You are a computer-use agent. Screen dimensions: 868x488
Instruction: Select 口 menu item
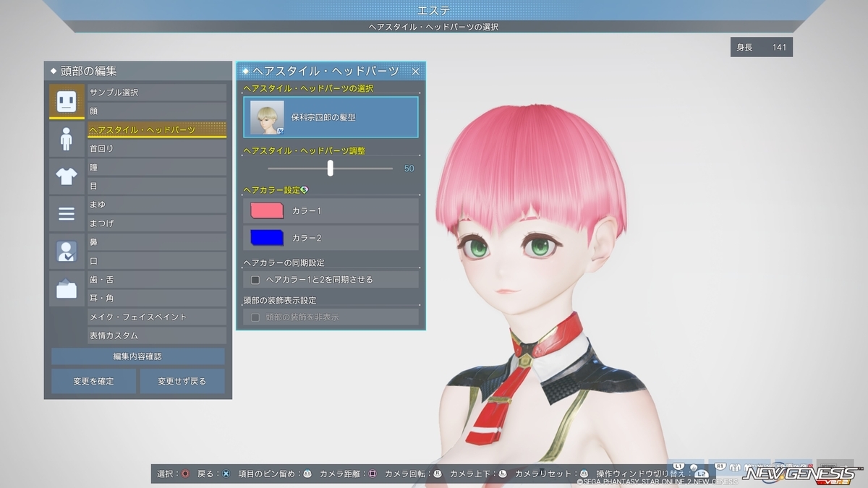point(157,261)
